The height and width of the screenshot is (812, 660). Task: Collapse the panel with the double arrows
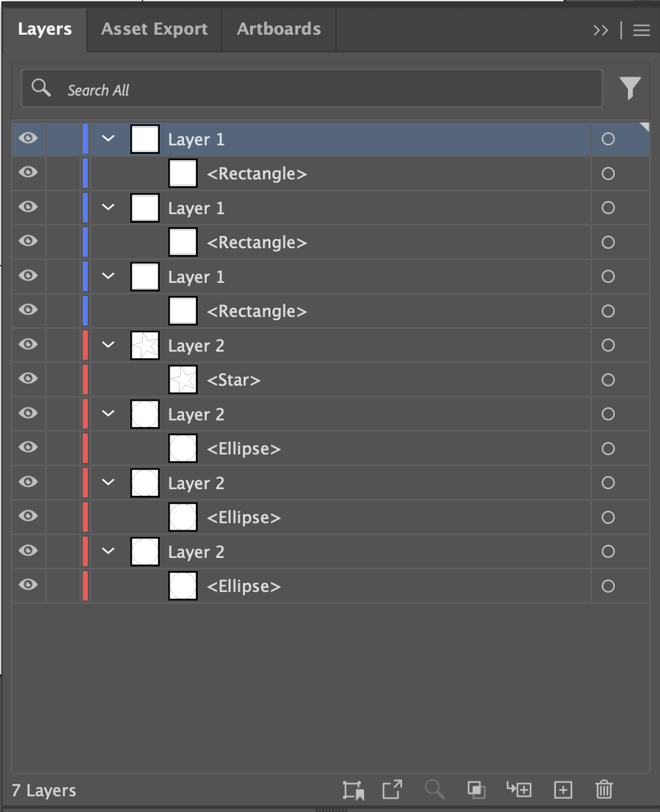[600, 29]
